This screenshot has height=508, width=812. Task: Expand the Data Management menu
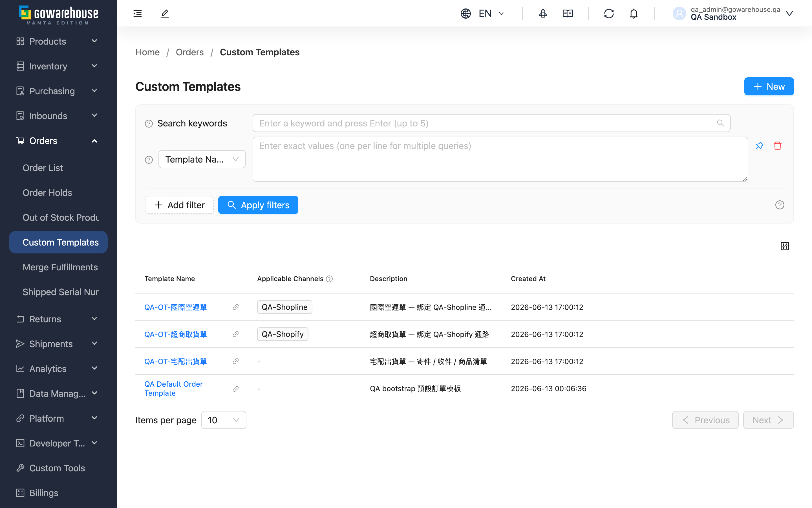coord(58,394)
